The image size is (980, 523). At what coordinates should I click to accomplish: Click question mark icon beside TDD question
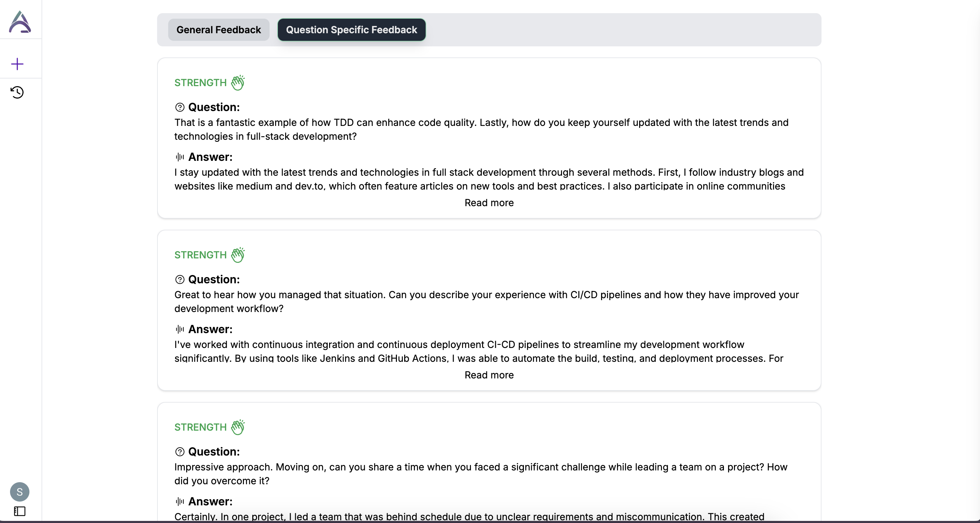pyautogui.click(x=180, y=107)
